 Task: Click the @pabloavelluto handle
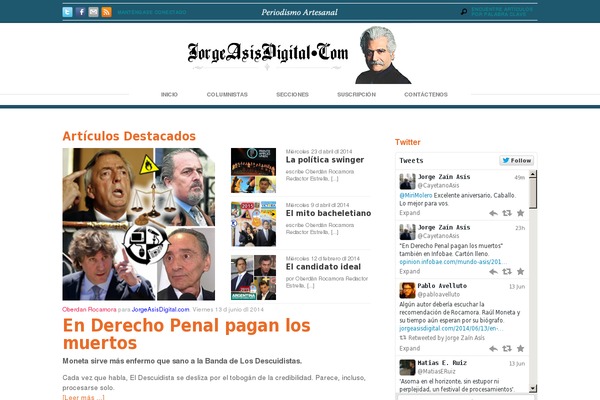(x=439, y=294)
